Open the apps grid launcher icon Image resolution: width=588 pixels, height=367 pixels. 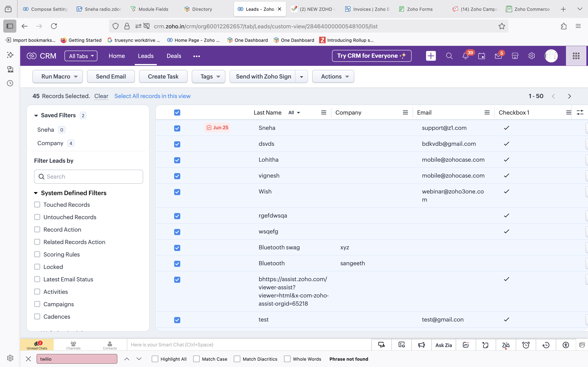576,56
